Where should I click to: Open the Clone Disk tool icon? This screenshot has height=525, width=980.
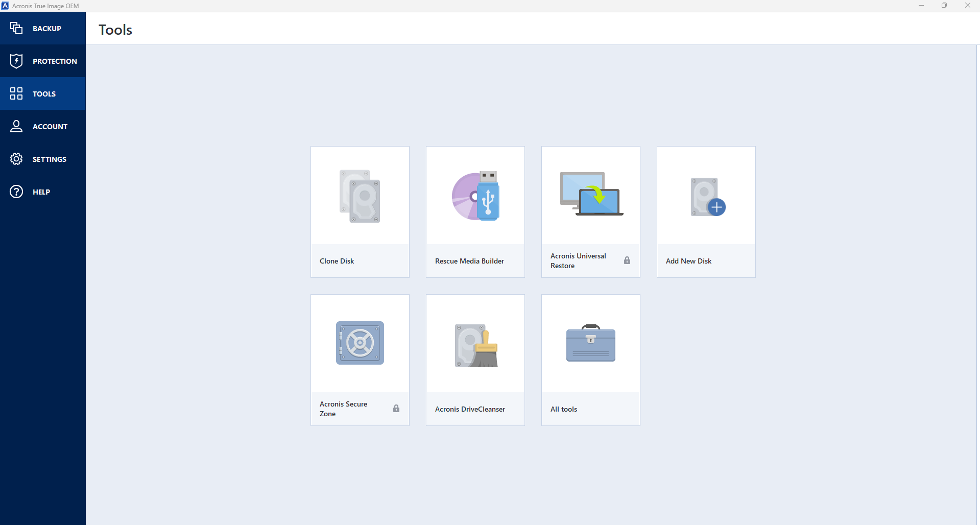pos(360,197)
